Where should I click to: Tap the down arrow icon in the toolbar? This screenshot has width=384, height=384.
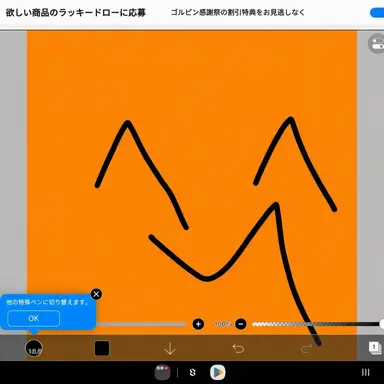pos(170,348)
